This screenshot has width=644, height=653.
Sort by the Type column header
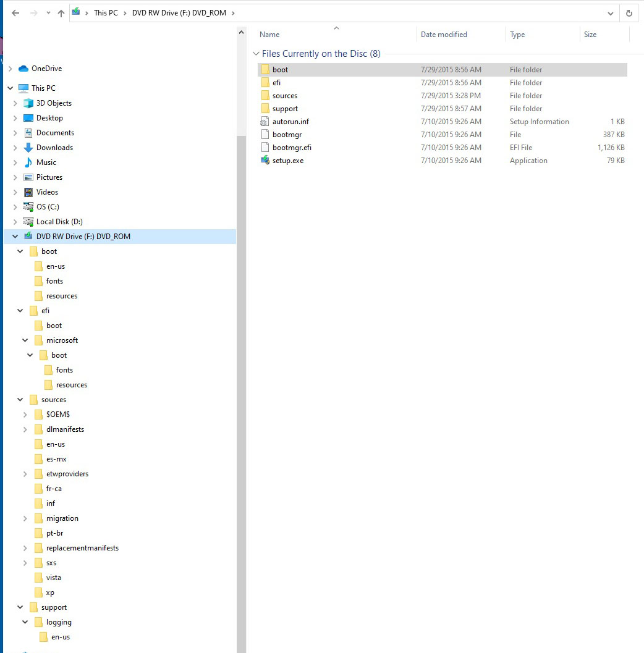(517, 35)
